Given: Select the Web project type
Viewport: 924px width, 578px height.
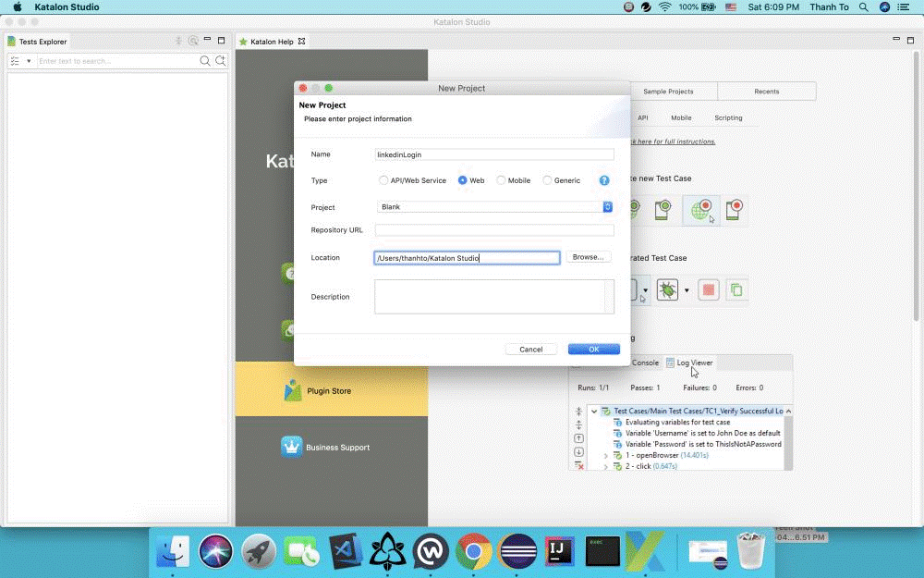Looking at the screenshot, I should point(463,180).
